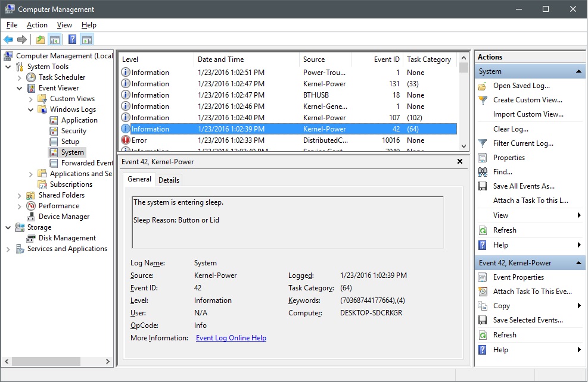This screenshot has height=382, width=588.
Task: Switch to the Details tab
Action: (169, 180)
